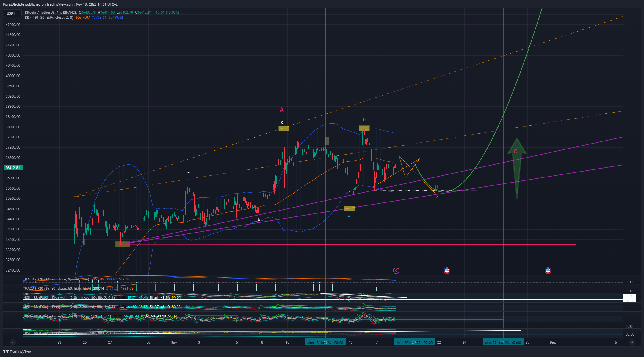Viewport: 644px width, 357px height.
Task: Select cyan 'b' label near Nov 16 peak
Action: tap(364, 120)
